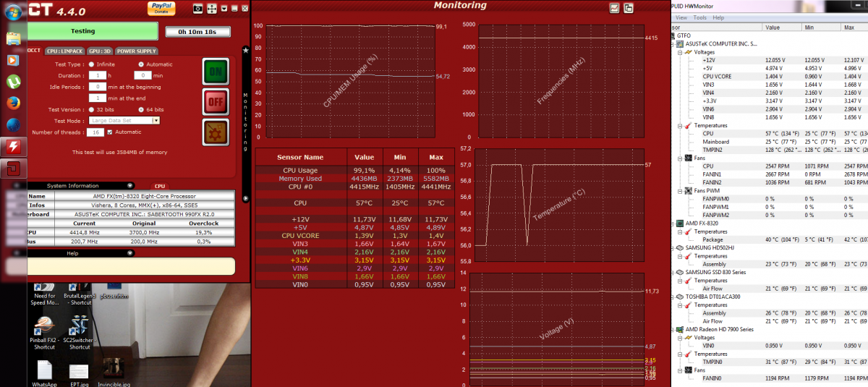Click the green ON button to start test
Image resolution: width=868 pixels, height=387 pixels.
tap(215, 72)
